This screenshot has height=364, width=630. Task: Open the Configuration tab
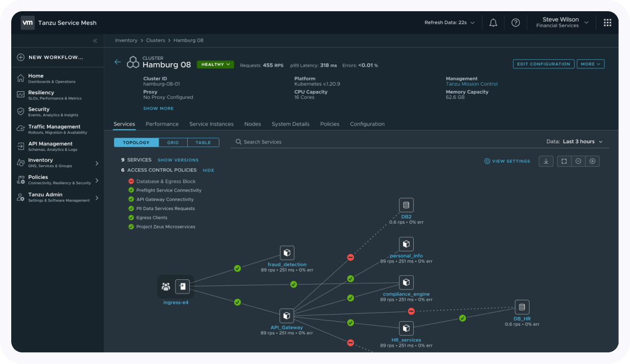pos(367,124)
